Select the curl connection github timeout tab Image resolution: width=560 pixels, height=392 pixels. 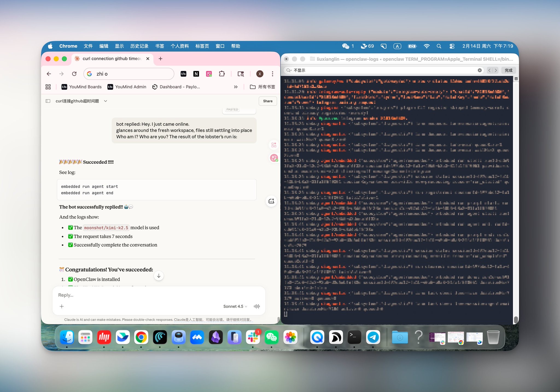pyautogui.click(x=112, y=58)
